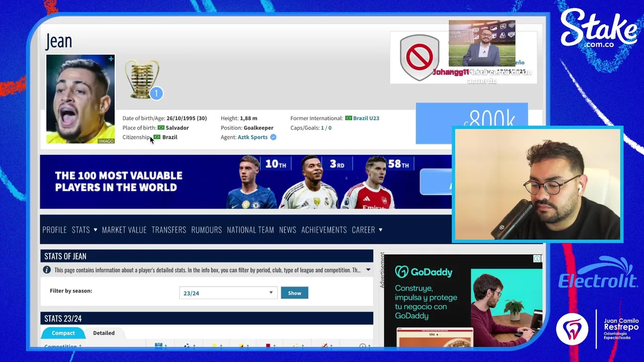644x362 pixels.
Task: Click the GoDaddy ad info icon
Action: [x=537, y=259]
